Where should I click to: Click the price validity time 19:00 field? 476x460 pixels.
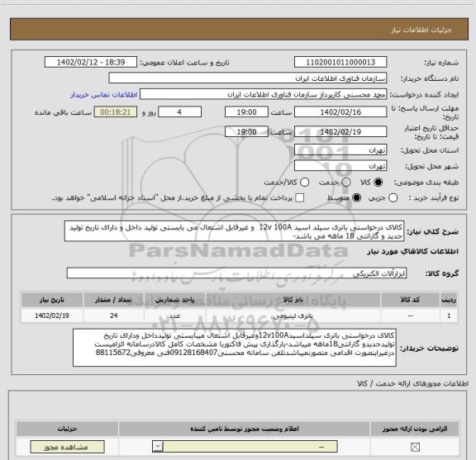click(x=246, y=131)
